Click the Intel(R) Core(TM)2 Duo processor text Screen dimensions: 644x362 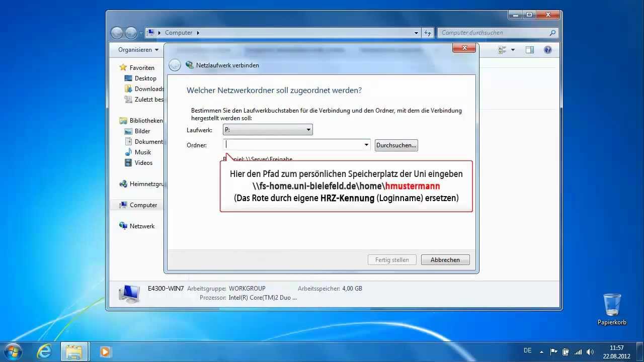coord(263,298)
